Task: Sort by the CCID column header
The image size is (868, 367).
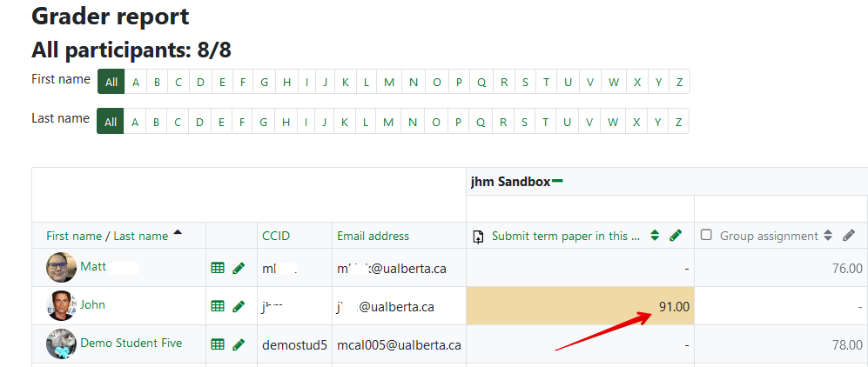Action: pyautogui.click(x=276, y=236)
